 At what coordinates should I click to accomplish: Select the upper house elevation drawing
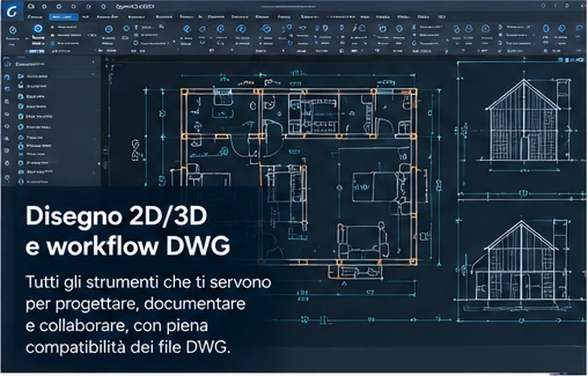click(524, 120)
